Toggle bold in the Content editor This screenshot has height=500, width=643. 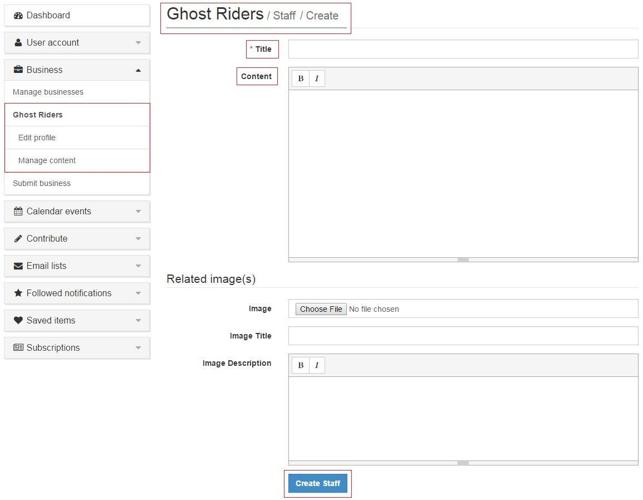pos(301,78)
